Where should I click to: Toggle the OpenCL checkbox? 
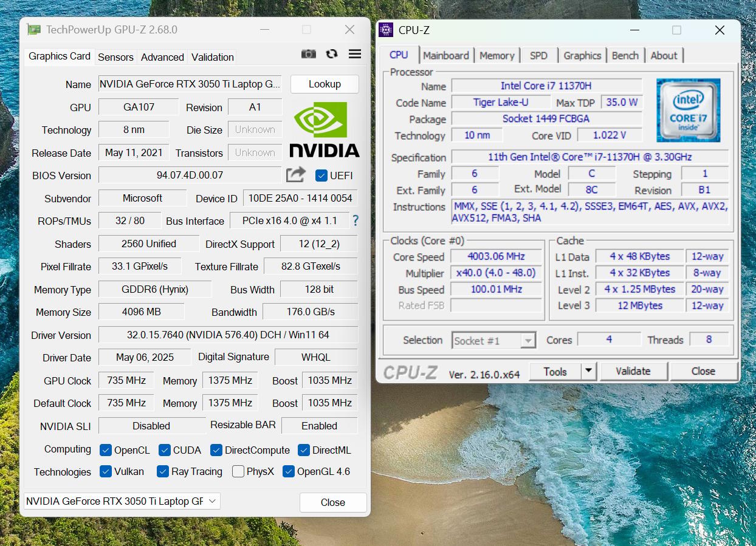click(106, 450)
